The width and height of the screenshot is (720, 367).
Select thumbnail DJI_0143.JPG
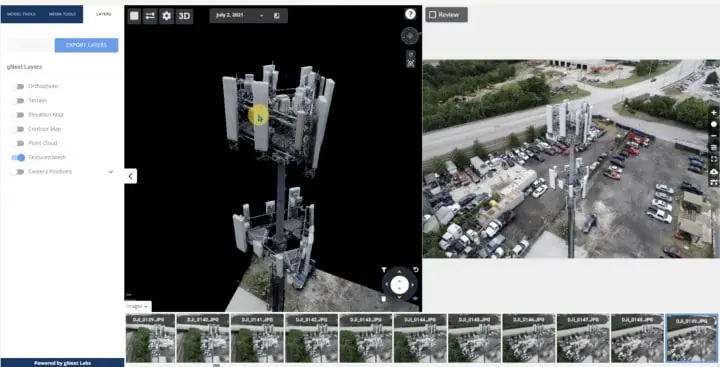click(x=366, y=338)
